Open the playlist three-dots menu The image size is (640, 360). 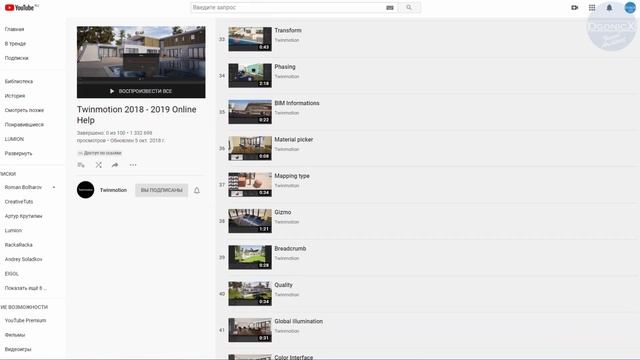133,165
